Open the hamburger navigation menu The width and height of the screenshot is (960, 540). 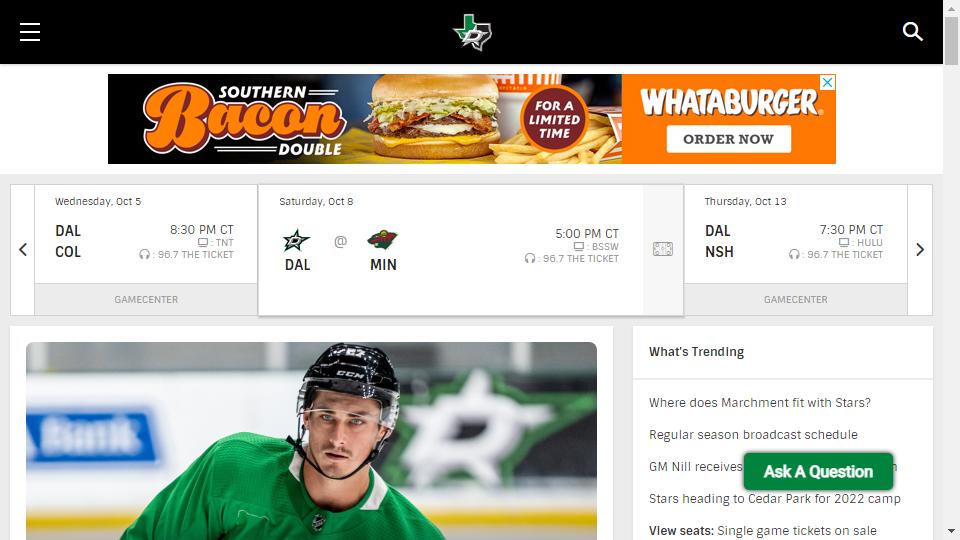click(29, 32)
